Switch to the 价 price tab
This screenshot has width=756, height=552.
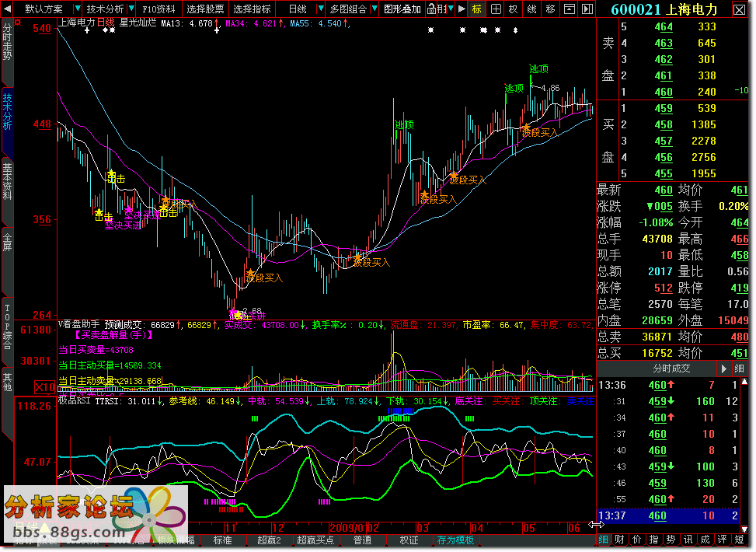(637, 540)
